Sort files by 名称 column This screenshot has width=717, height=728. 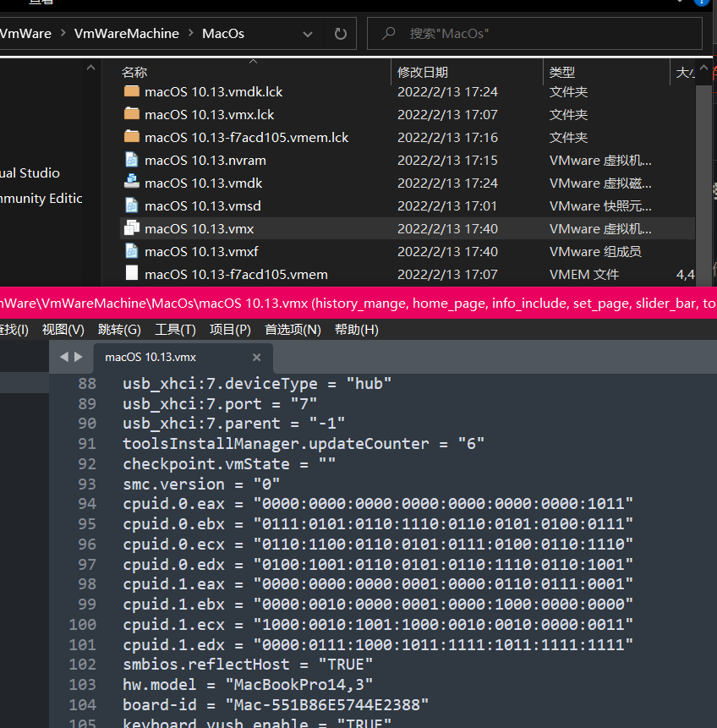pos(134,72)
